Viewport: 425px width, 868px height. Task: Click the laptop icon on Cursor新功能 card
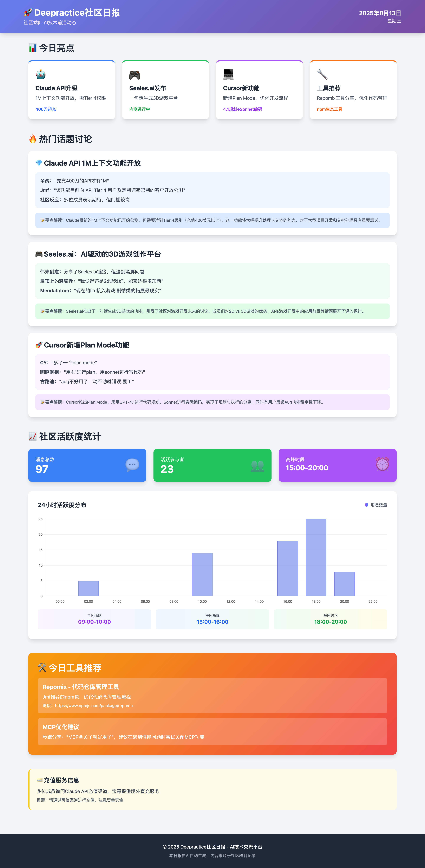[228, 74]
